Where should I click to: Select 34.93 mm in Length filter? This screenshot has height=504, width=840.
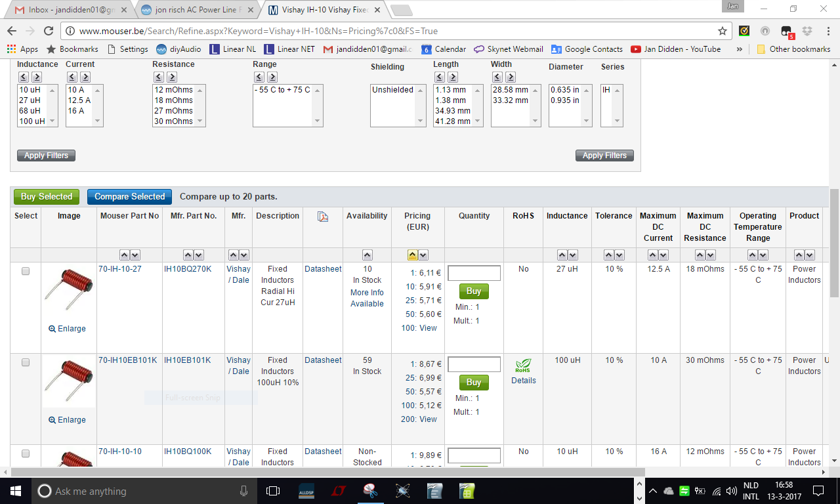tap(453, 111)
